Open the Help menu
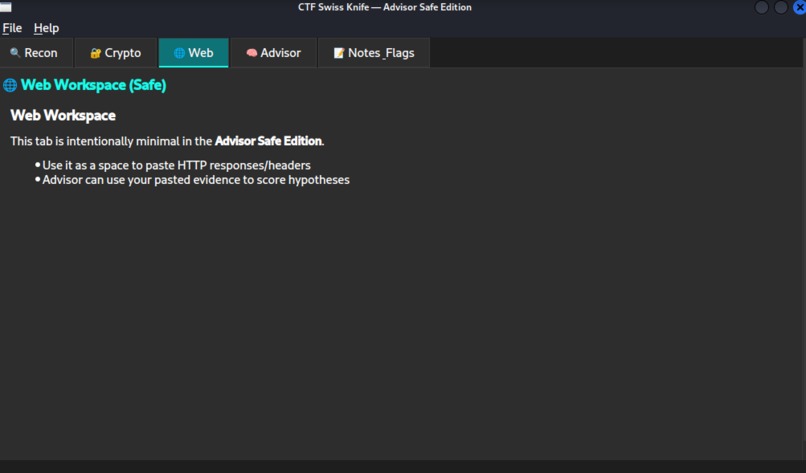This screenshot has width=806, height=473. point(46,28)
